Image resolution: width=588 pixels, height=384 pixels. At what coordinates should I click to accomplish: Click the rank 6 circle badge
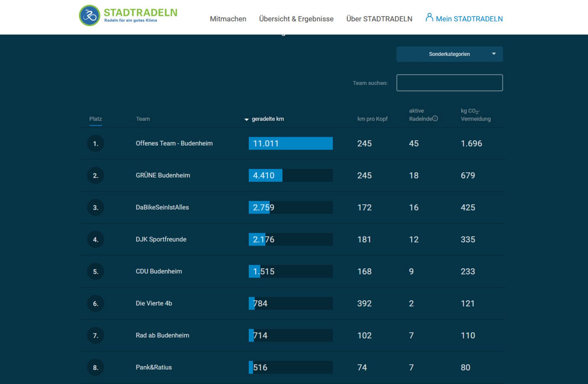95,303
